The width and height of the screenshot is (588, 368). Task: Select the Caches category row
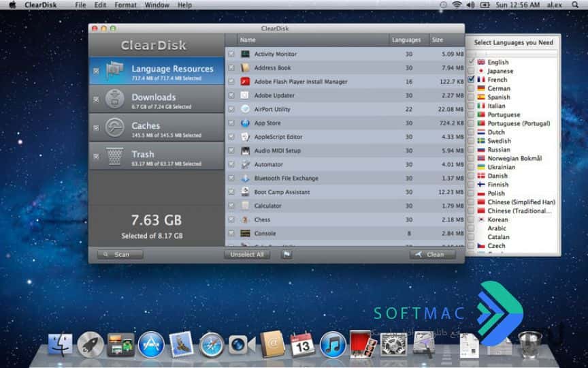pyautogui.click(x=157, y=128)
